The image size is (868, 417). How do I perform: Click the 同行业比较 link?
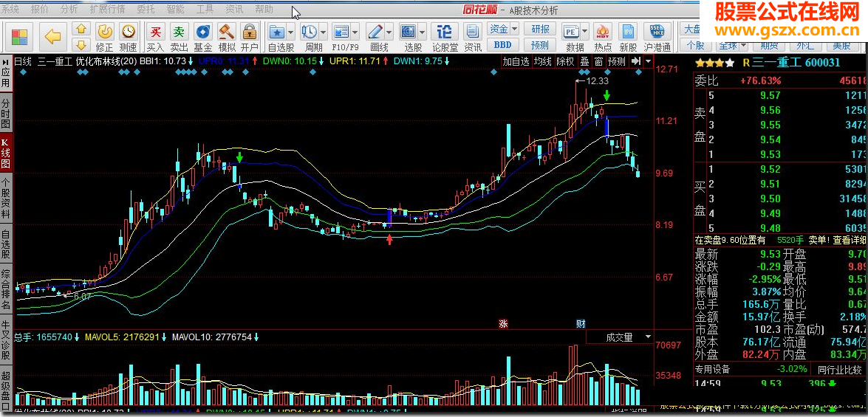[840, 370]
